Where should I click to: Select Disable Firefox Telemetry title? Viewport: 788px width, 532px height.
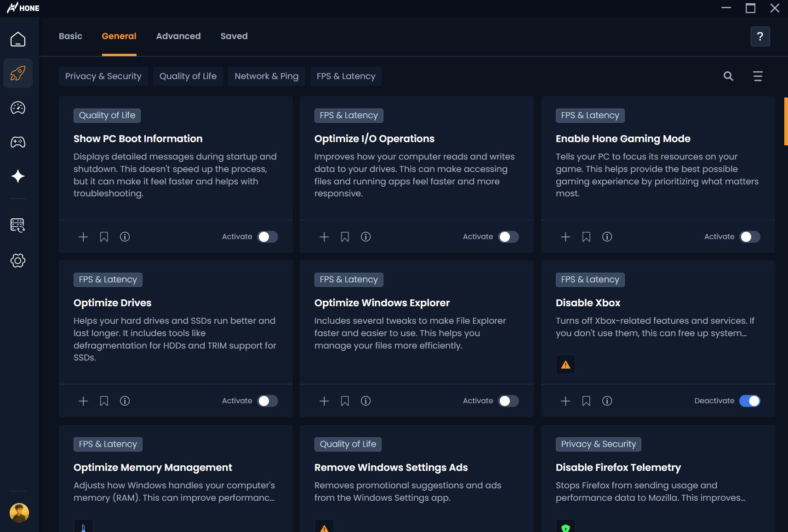pyautogui.click(x=618, y=468)
